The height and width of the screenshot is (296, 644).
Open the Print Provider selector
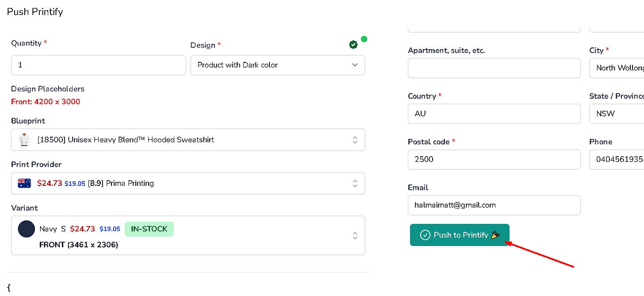pos(188,183)
